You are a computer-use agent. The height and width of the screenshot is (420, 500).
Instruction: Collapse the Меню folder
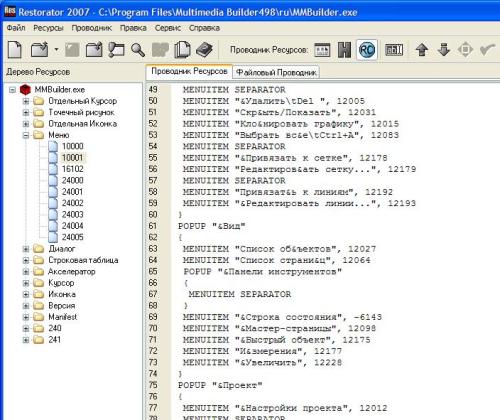[x=26, y=135]
